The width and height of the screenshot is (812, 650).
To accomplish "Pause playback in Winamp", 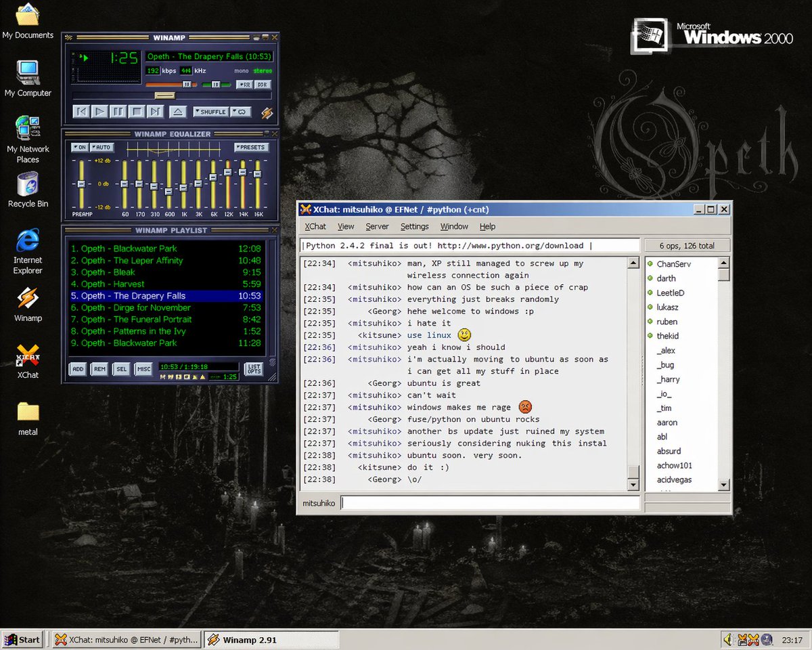I will click(118, 112).
